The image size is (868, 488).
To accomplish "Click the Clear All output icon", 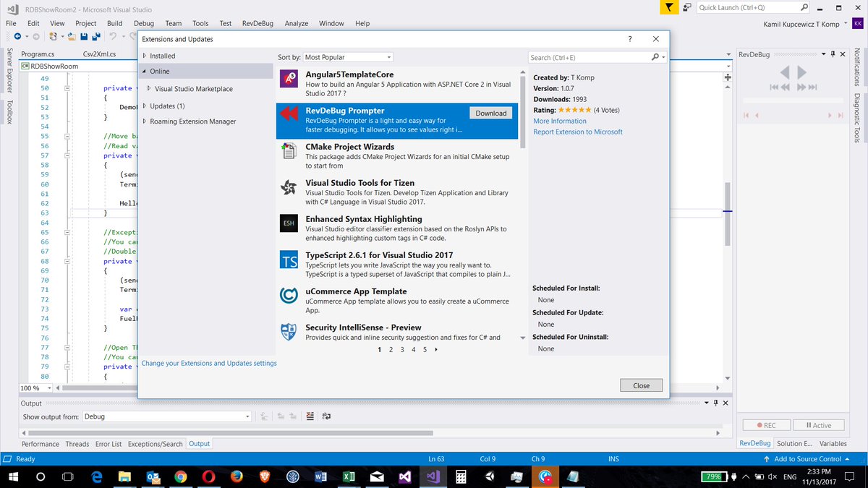I will point(310,416).
